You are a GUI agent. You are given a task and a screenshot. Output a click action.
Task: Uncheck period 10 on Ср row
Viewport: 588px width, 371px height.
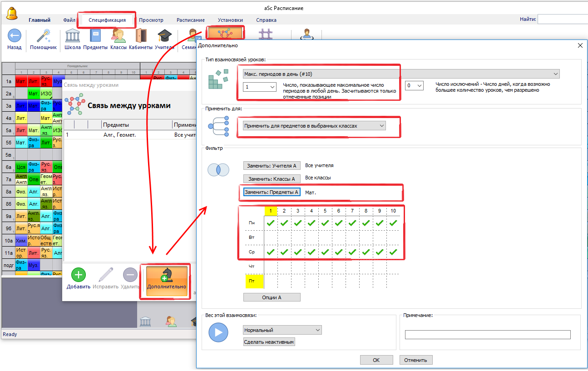click(x=393, y=252)
